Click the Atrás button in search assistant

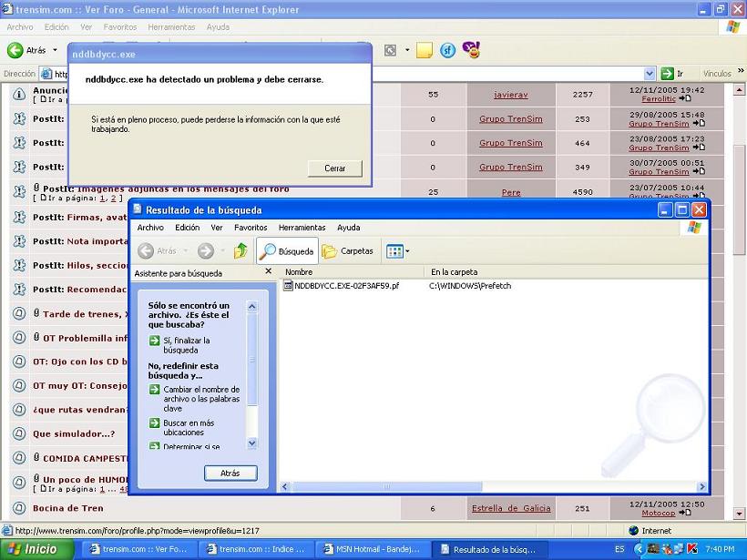tap(230, 473)
